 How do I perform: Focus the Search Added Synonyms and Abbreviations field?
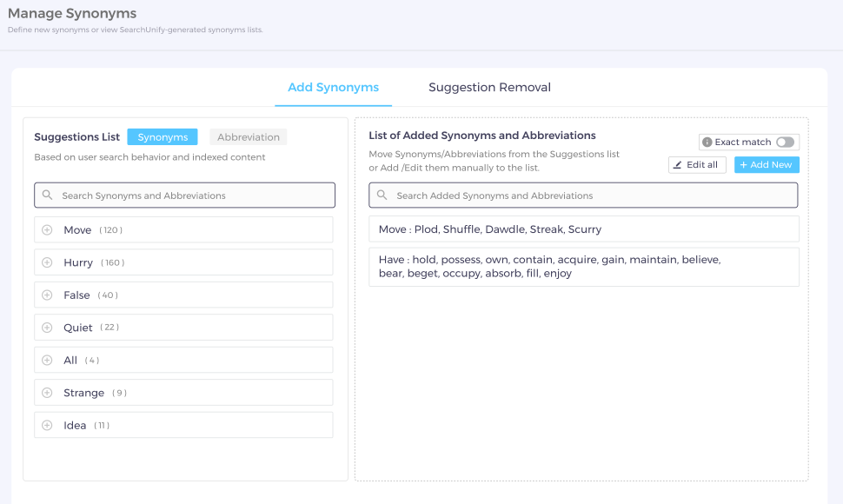pos(591,196)
